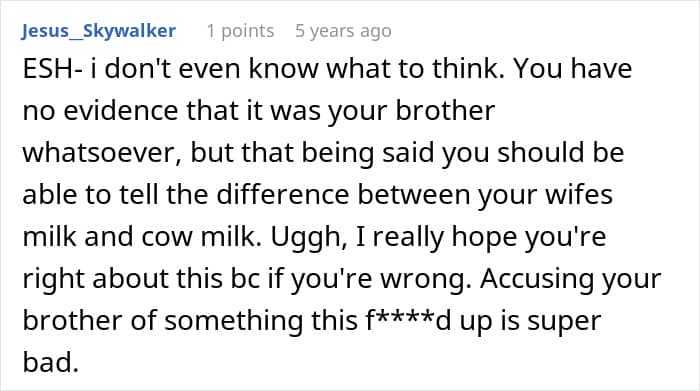Screen dimensions: 700x391
Task: Click the word 'think.' in first line
Action: pos(468,69)
